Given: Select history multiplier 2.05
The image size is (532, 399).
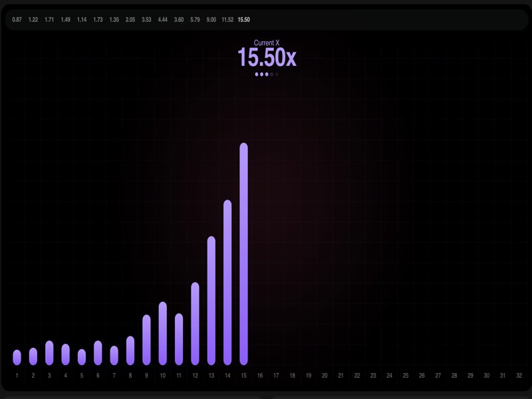Looking at the screenshot, I should click(x=130, y=20).
